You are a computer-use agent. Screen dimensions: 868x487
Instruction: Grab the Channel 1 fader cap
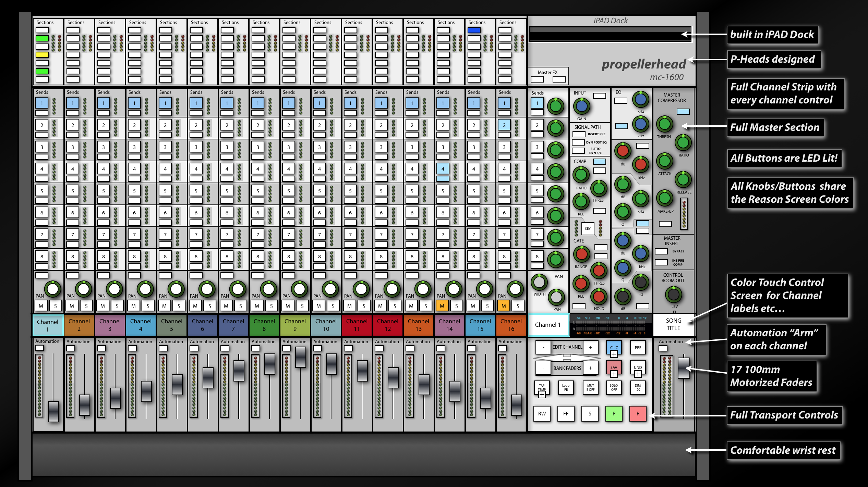(x=53, y=411)
